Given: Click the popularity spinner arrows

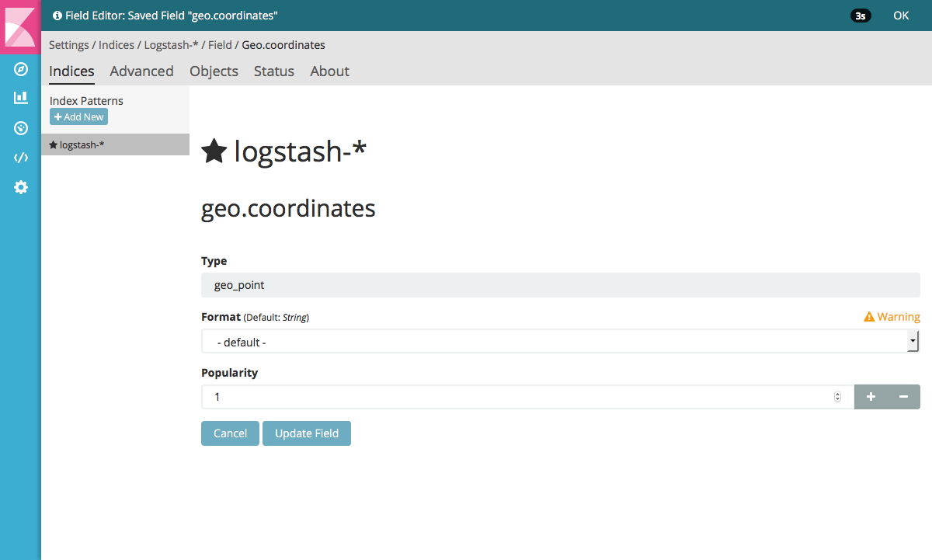Looking at the screenshot, I should point(837,397).
